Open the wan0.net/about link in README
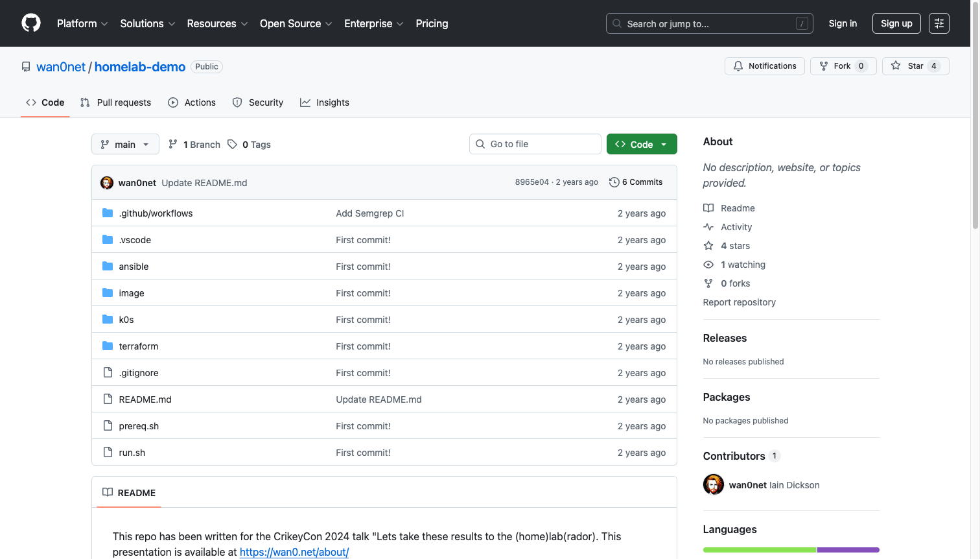 294,552
